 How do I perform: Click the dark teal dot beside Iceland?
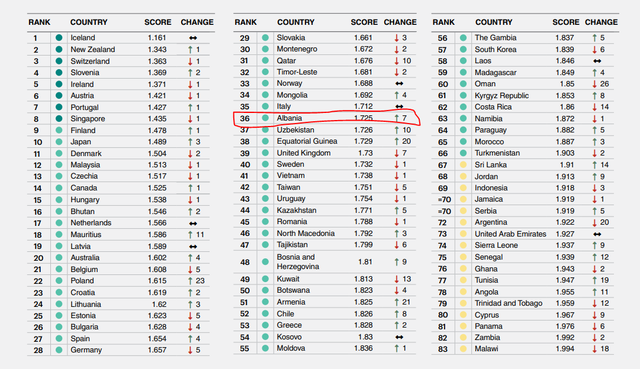(x=59, y=38)
